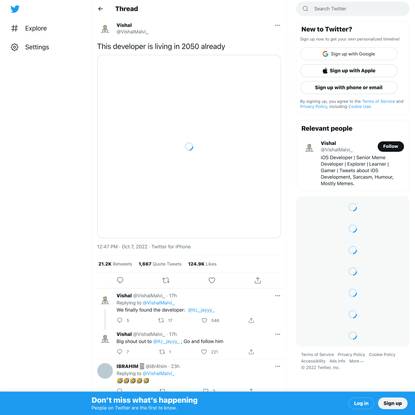
Task: Like the main tweet with heart icon
Action: click(x=212, y=280)
